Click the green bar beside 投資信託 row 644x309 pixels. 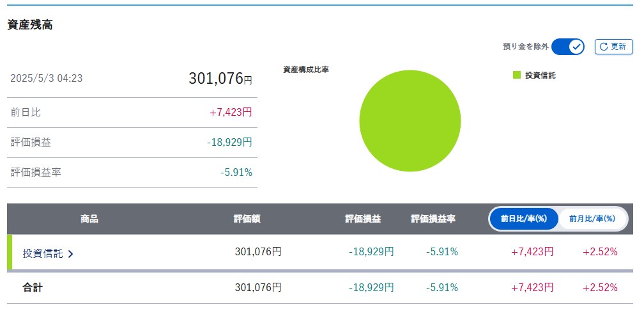click(x=10, y=252)
